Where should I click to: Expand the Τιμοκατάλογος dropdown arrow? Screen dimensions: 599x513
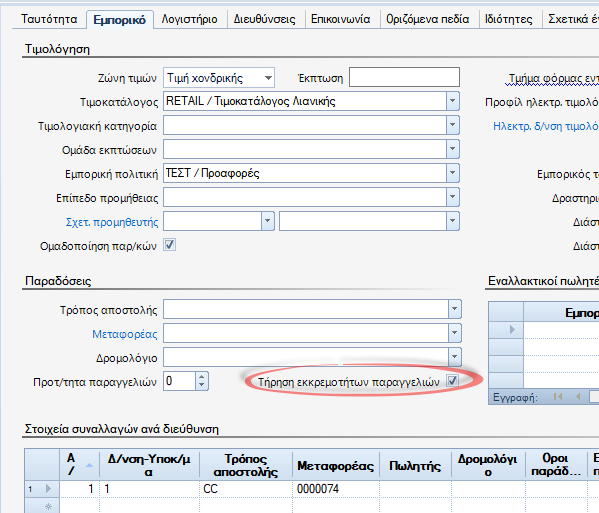point(452,101)
